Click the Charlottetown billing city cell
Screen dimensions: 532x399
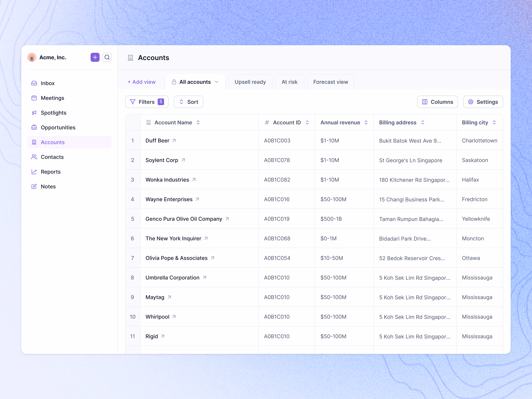480,140
